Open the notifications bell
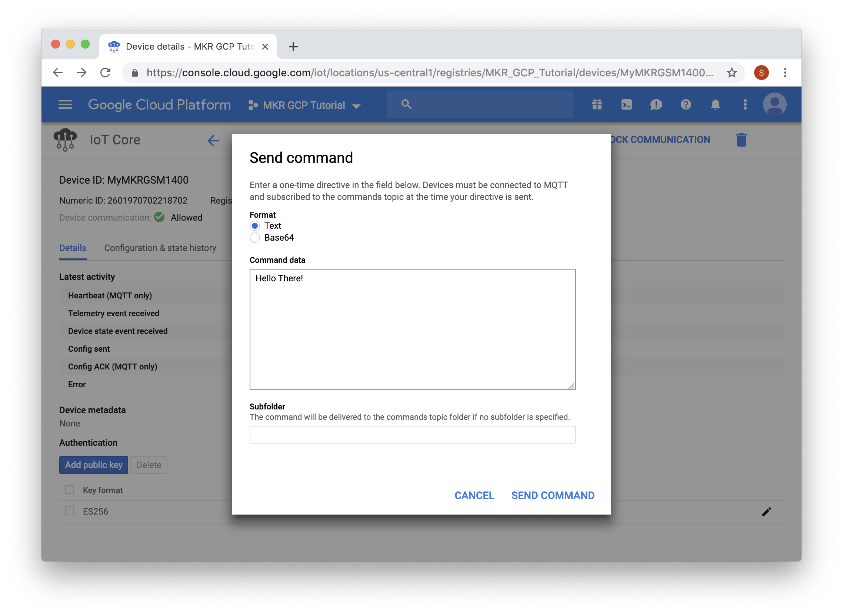This screenshot has height=616, width=843. tap(715, 105)
